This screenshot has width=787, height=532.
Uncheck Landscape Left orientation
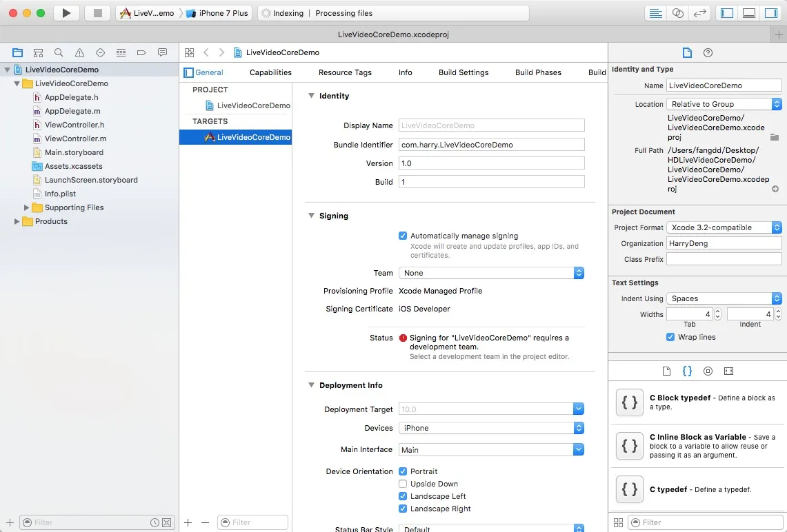pyautogui.click(x=403, y=496)
